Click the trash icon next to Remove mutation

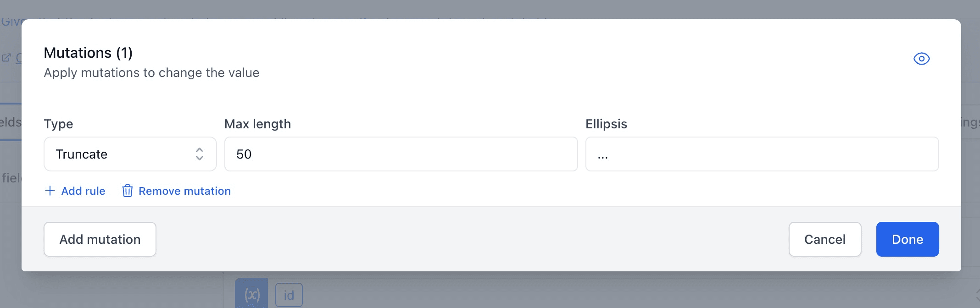click(127, 191)
